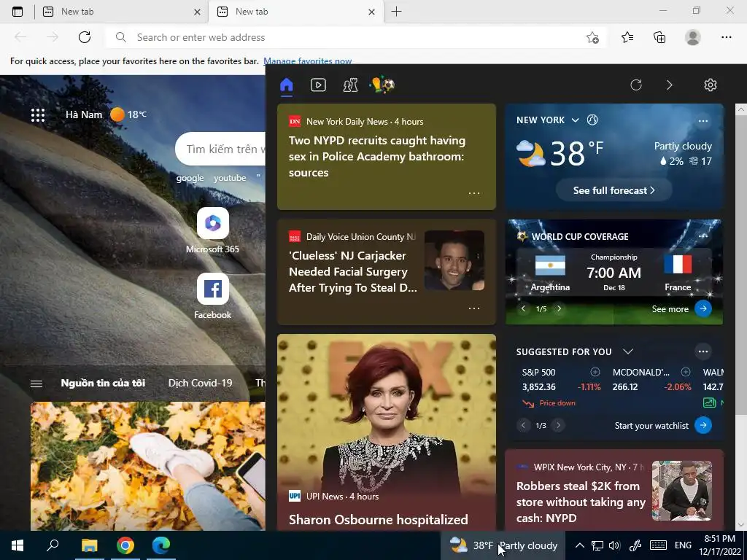Image resolution: width=747 pixels, height=560 pixels.
Task: Click the youtube quick link
Action: coord(230,178)
